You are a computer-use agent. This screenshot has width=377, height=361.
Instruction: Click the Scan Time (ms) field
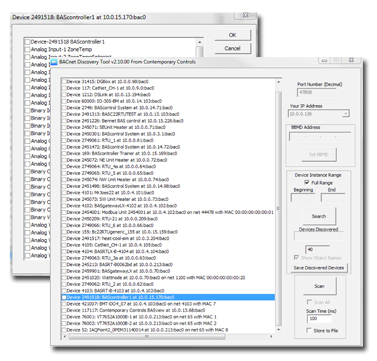(x=319, y=319)
